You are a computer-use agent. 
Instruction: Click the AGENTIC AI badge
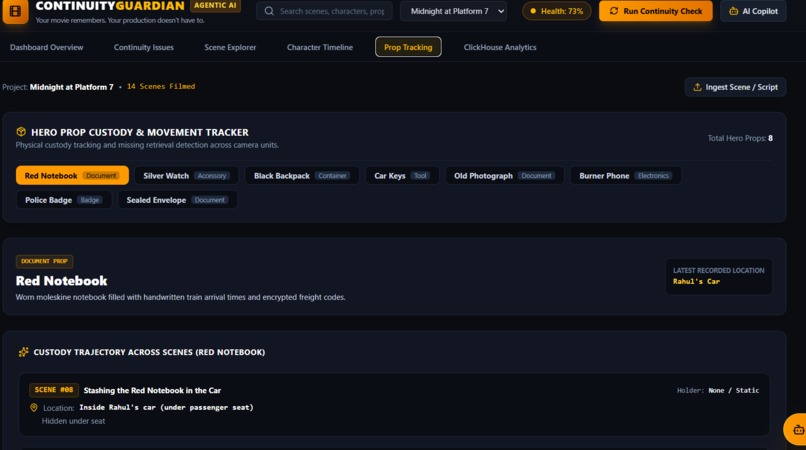[x=215, y=6]
